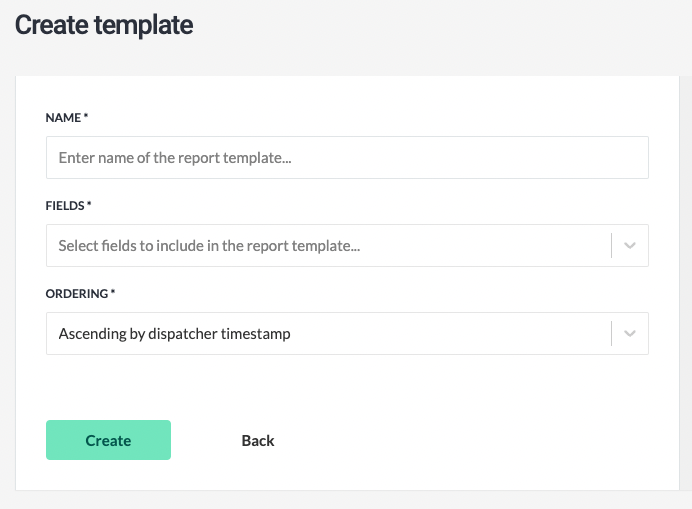This screenshot has height=509, width=692.
Task: Click the Back link
Action: coord(258,441)
